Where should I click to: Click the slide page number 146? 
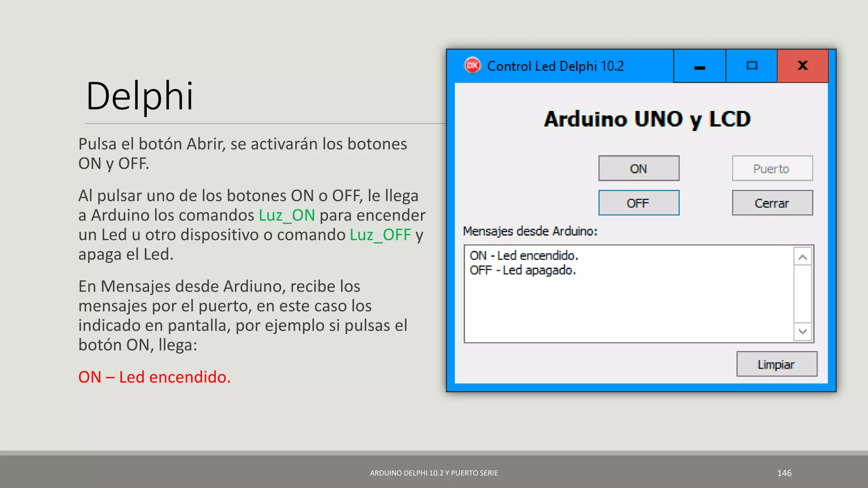tap(784, 473)
